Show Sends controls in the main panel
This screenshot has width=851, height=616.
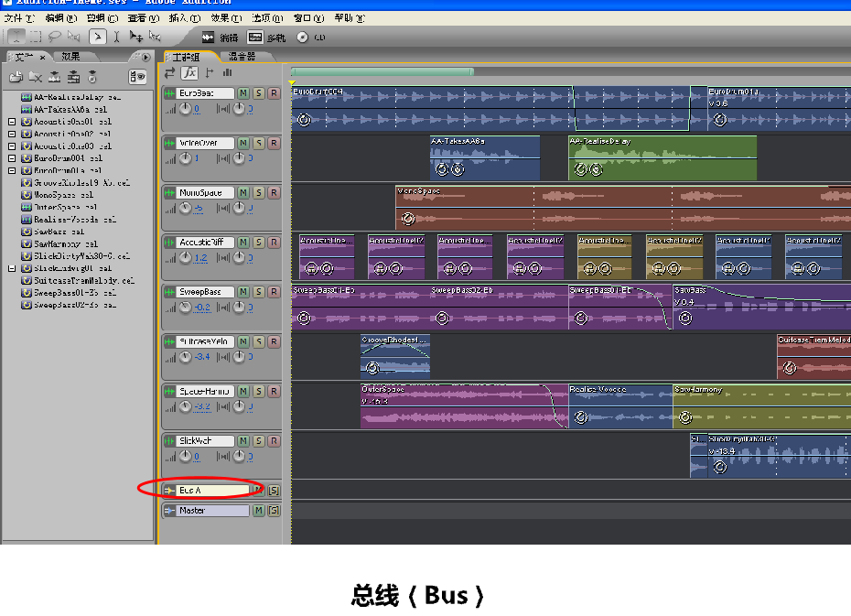click(x=210, y=72)
